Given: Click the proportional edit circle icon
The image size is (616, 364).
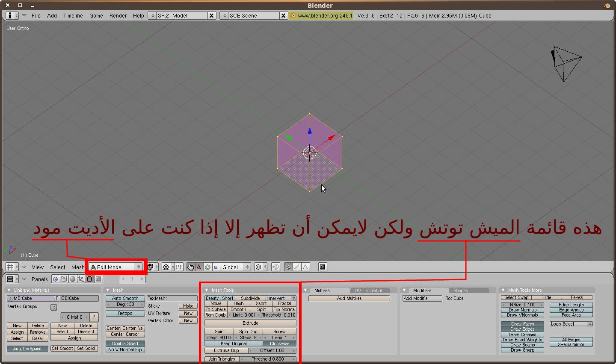Looking at the screenshot, I should tap(261, 267).
